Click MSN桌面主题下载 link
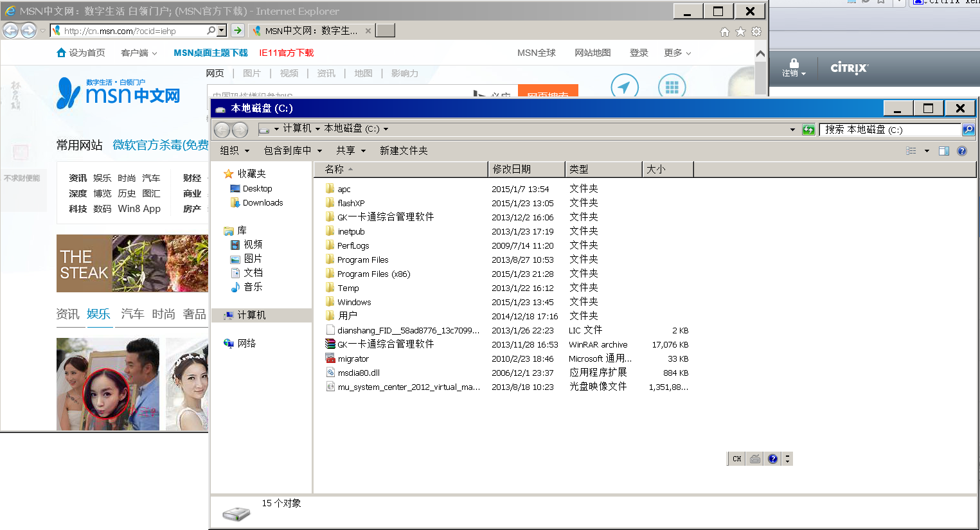This screenshot has height=530, width=980. point(211,53)
